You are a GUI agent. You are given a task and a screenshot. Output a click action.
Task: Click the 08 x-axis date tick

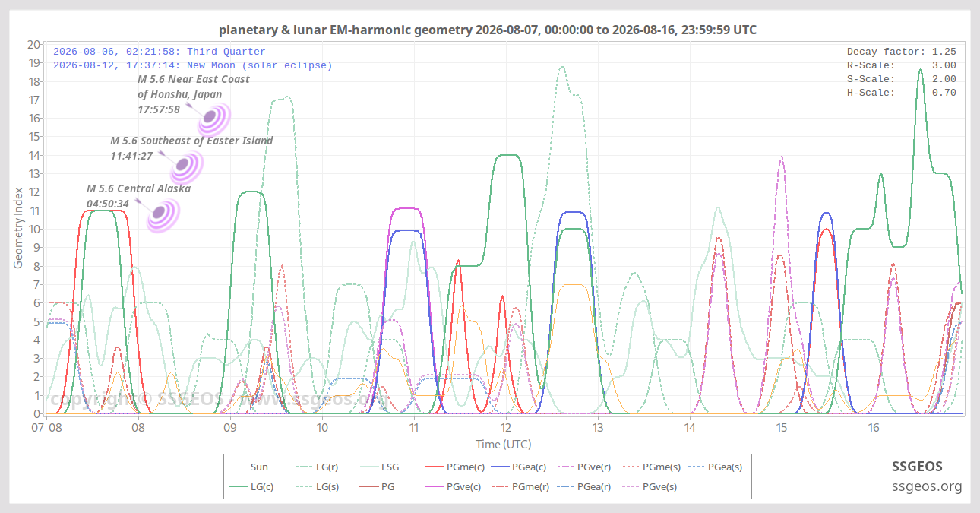click(x=138, y=429)
